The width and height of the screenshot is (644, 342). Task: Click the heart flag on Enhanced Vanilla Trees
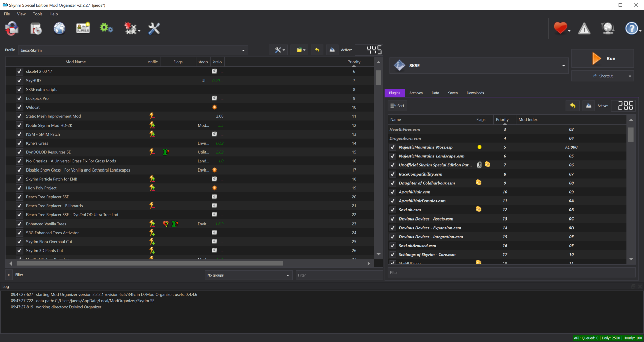tap(166, 224)
